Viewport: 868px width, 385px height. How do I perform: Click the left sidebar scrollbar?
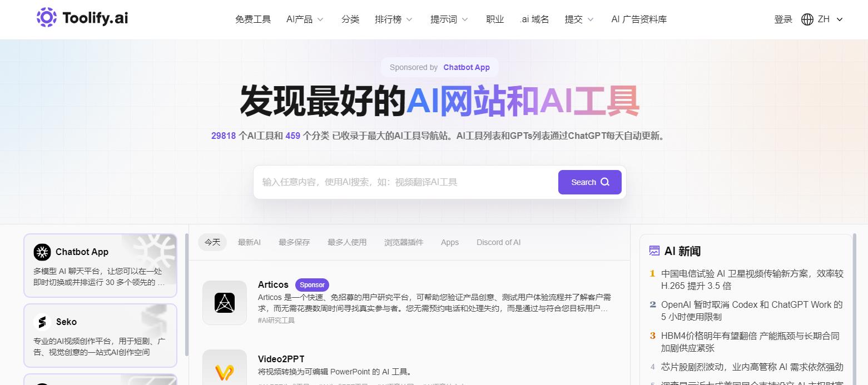pos(186,294)
